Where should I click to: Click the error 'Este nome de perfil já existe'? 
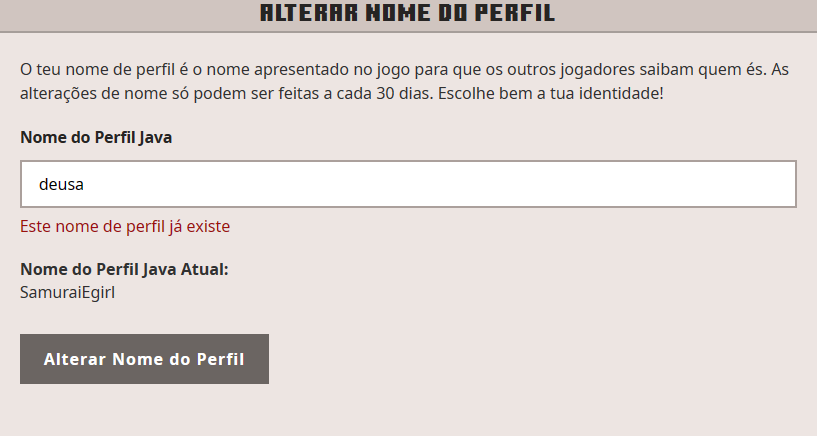125,226
